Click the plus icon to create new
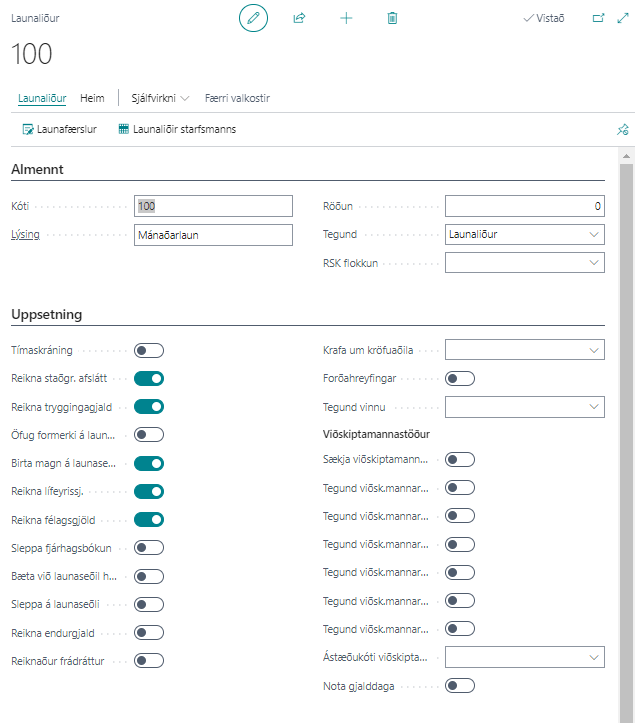The height and width of the screenshot is (723, 636). click(x=346, y=18)
